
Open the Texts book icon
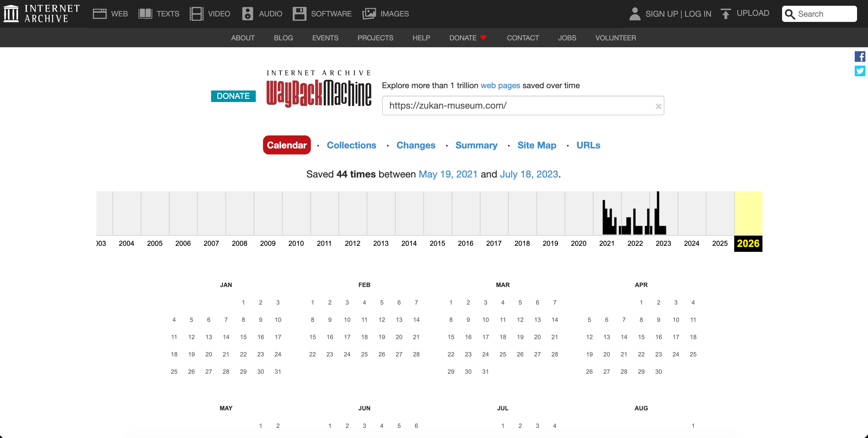(x=145, y=14)
